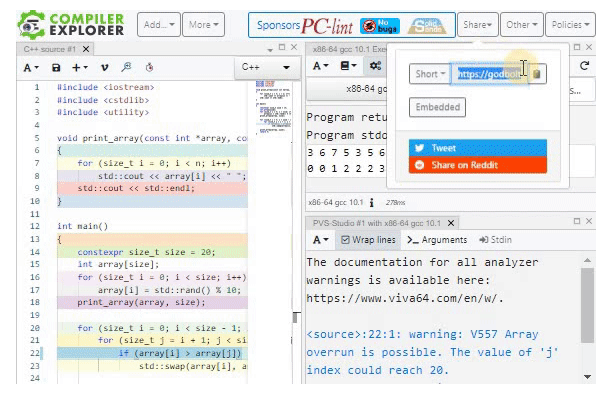Click the Embedded button
Viewport: 612px width, 400px height.
pos(437,107)
